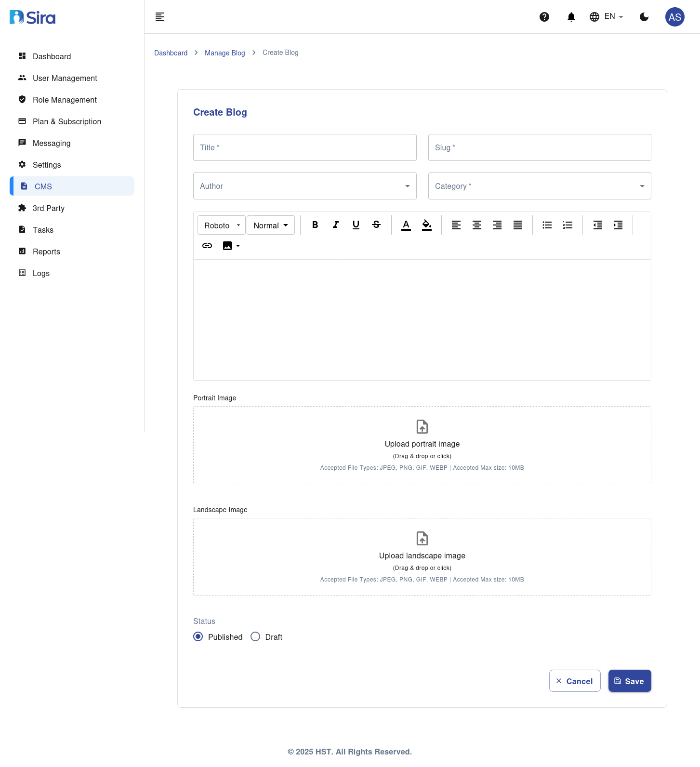Save the blog post
This screenshot has height=767, width=700.
pos(629,681)
